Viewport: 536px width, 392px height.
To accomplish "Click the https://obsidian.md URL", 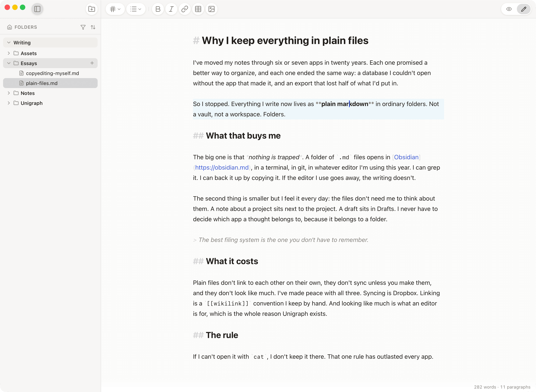I will pos(222,167).
